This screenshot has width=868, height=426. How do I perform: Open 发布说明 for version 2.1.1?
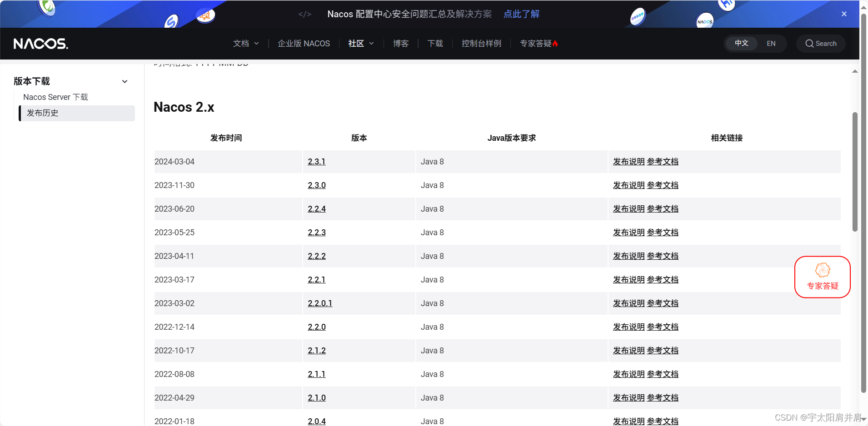(x=629, y=374)
